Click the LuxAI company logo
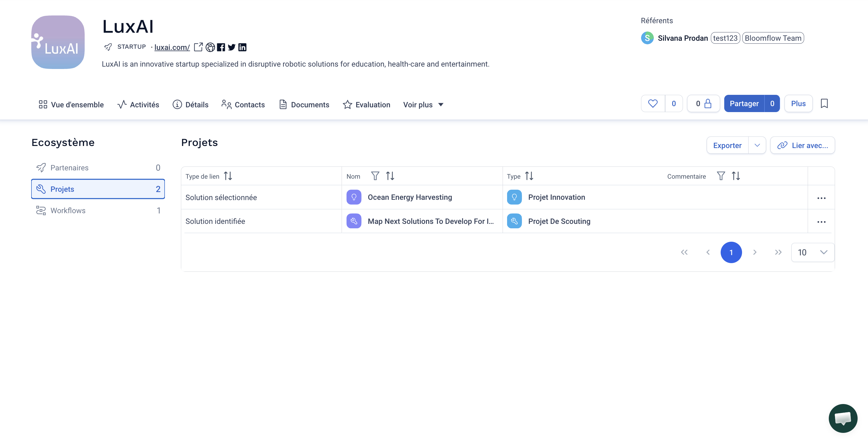This screenshot has height=440, width=868. tap(58, 42)
